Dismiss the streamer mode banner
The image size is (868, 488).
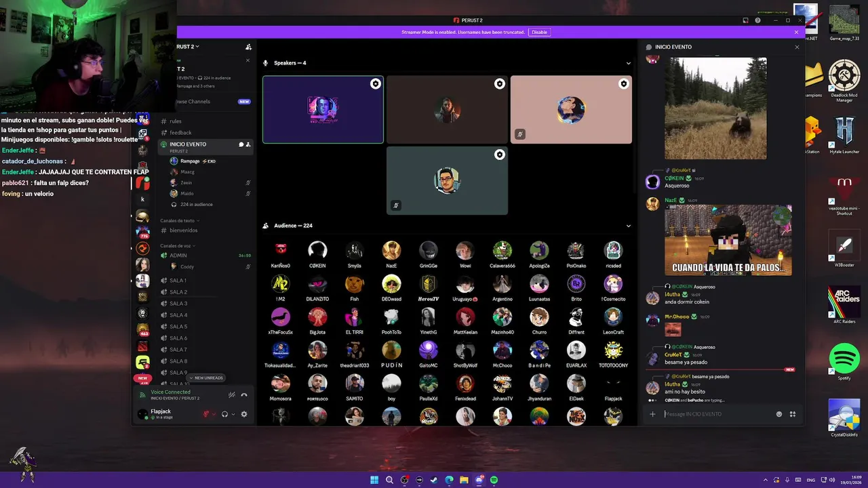pyautogui.click(x=797, y=32)
